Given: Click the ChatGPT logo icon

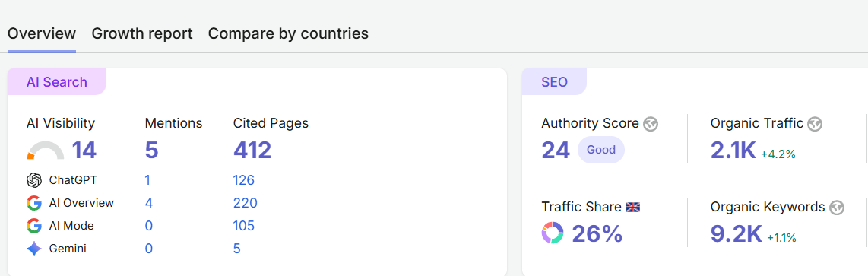Looking at the screenshot, I should (34, 180).
